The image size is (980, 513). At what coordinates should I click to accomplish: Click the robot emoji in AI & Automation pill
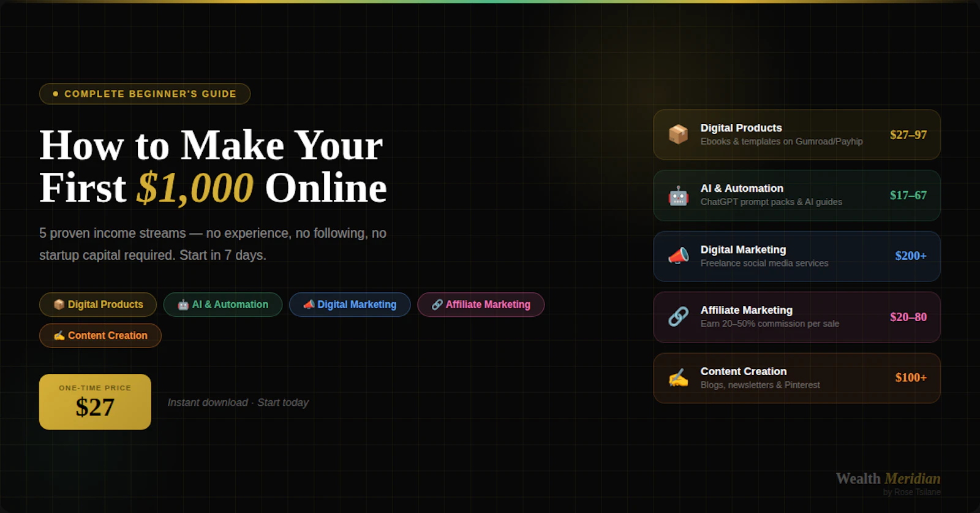[183, 305]
